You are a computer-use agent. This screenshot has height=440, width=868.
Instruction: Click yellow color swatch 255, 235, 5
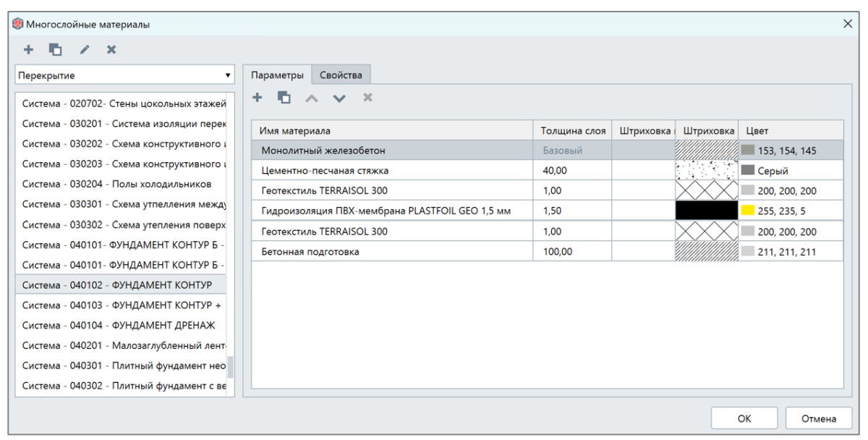749,211
